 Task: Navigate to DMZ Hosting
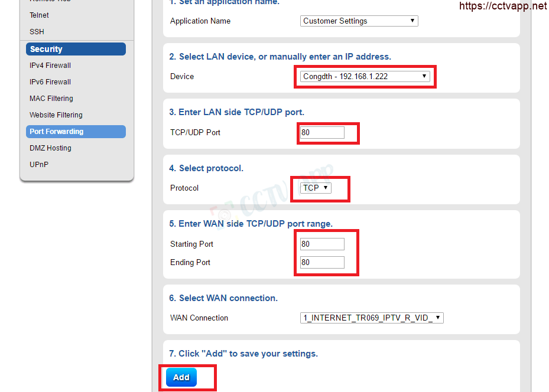pyautogui.click(x=50, y=148)
